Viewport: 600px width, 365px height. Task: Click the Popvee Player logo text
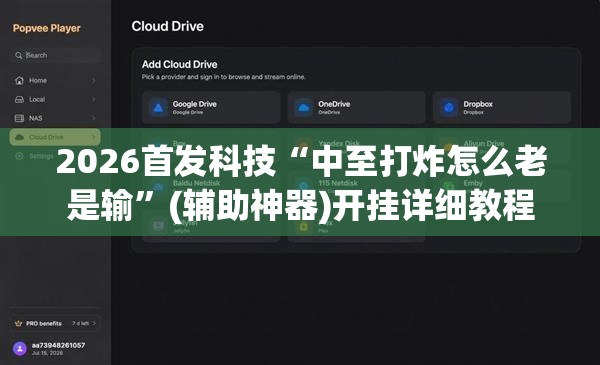(x=47, y=28)
